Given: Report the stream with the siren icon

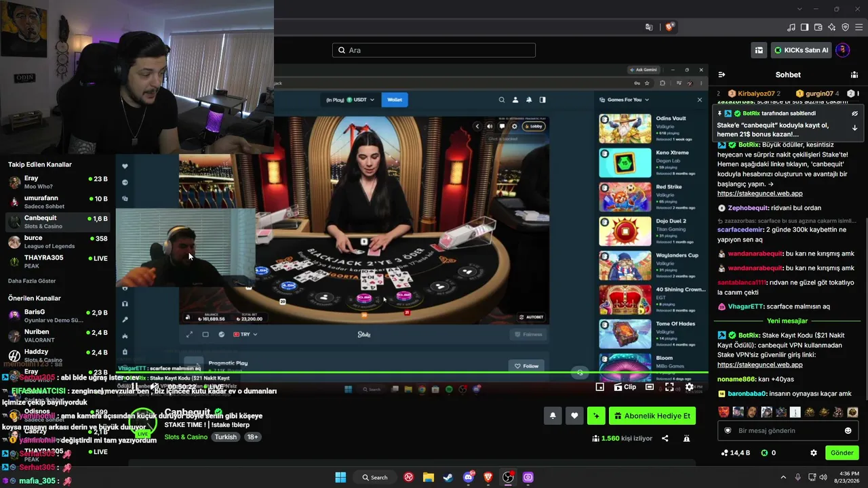Looking at the screenshot, I should (x=686, y=439).
